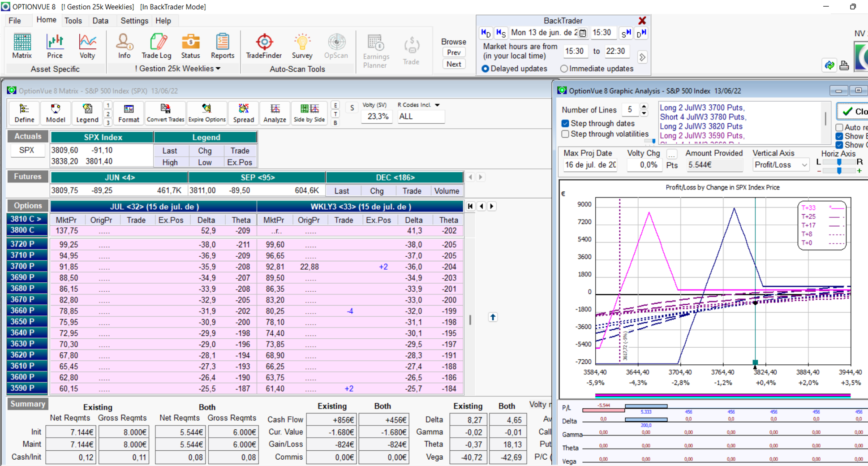Click Browse Prev button
Image resolution: width=868 pixels, height=466 pixels.
[x=454, y=52]
